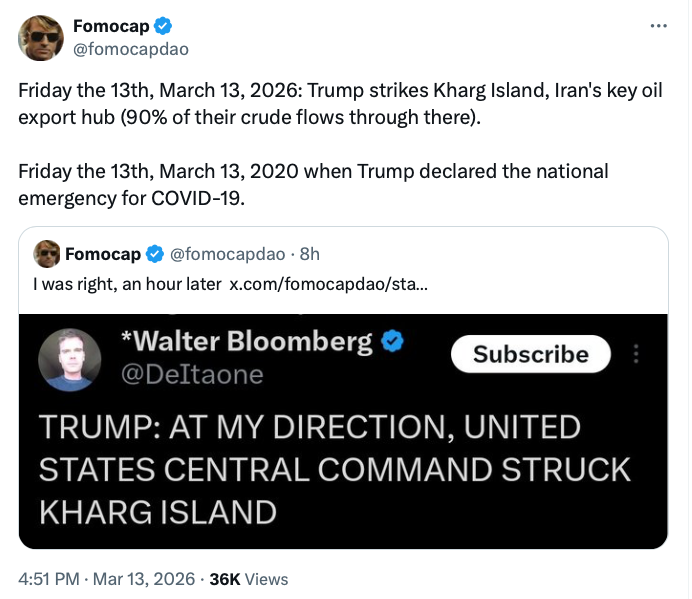Click the verified badge in the quoted tweet header
Screen dimensions: 692x599
coord(155,254)
